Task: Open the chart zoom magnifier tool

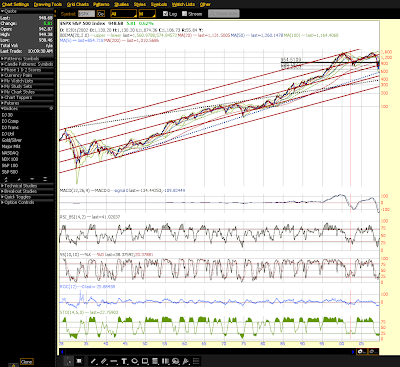Action: [176, 361]
